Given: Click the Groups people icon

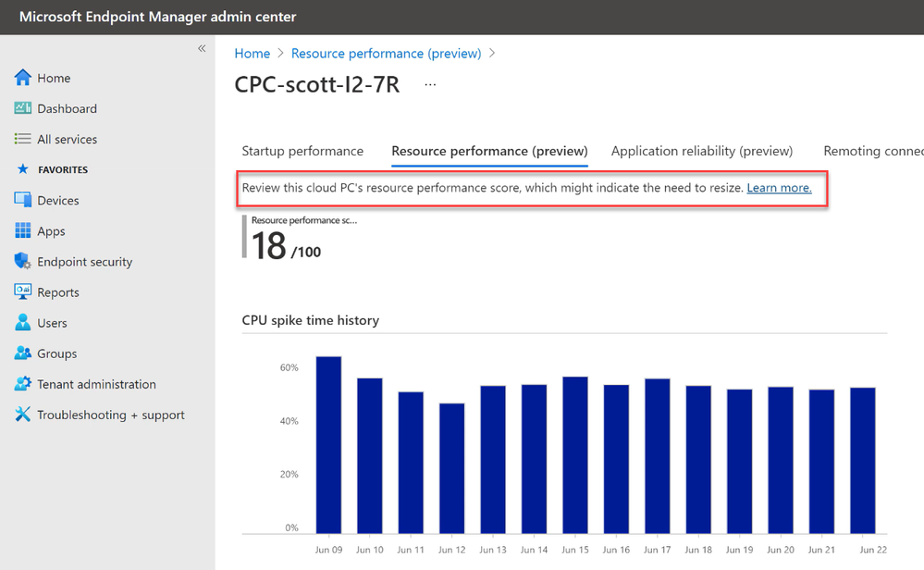Looking at the screenshot, I should (23, 353).
